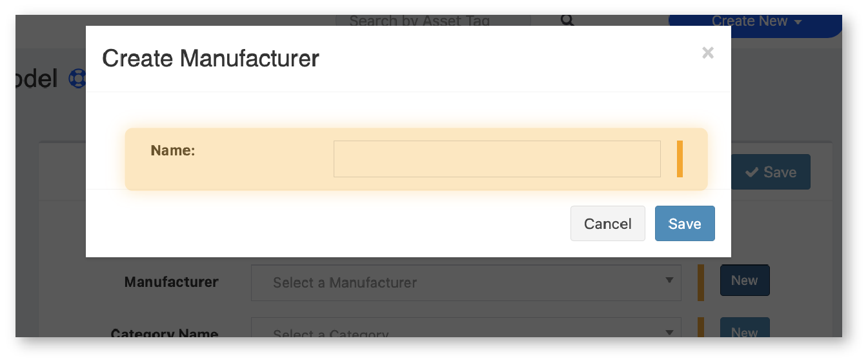Click the checkmark icon on the background Save button
This screenshot has width=868, height=363.
pos(751,172)
